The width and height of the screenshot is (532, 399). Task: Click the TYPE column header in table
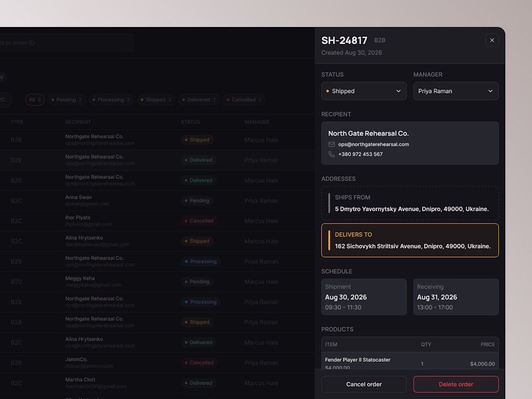(17, 122)
